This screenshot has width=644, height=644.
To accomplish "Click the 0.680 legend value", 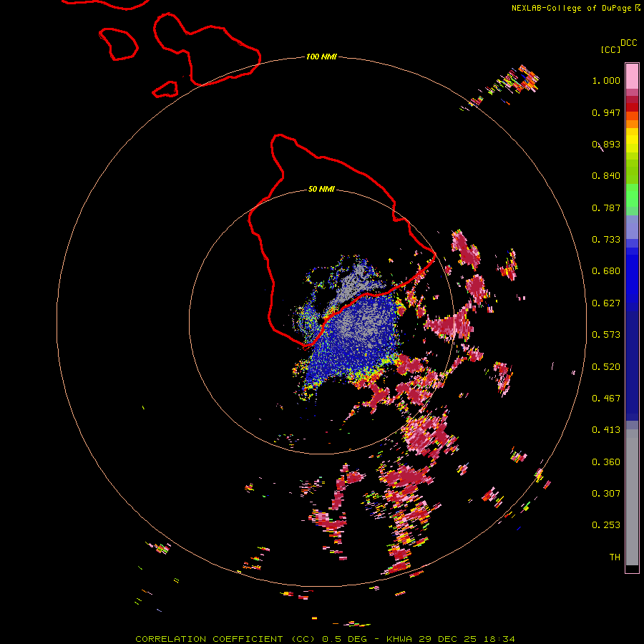I will pyautogui.click(x=606, y=271).
